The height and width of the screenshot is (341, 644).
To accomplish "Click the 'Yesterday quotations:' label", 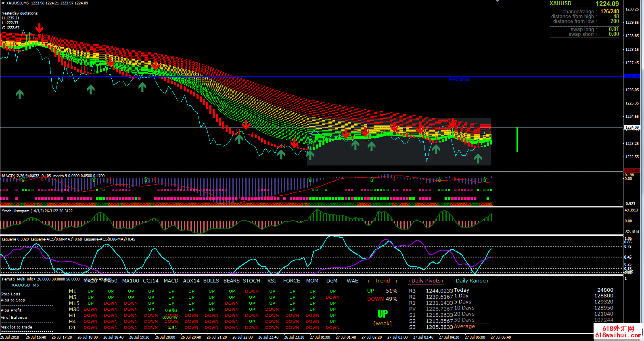I will coord(20,13).
